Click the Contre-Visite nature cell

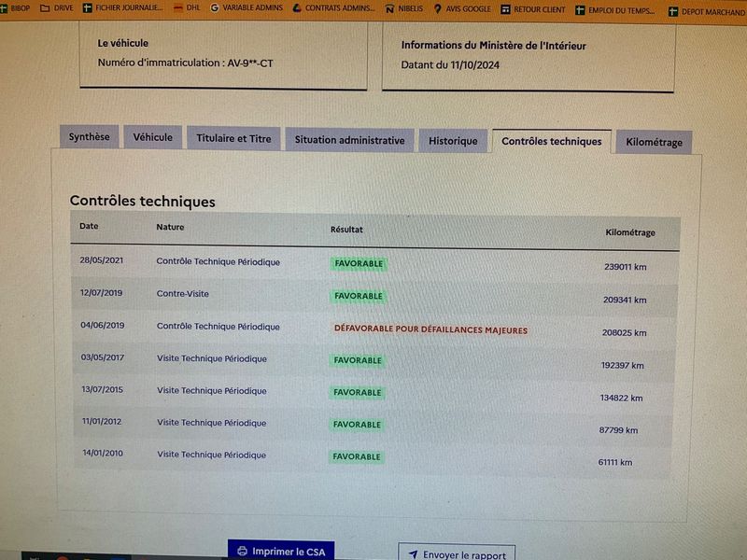tap(182, 294)
